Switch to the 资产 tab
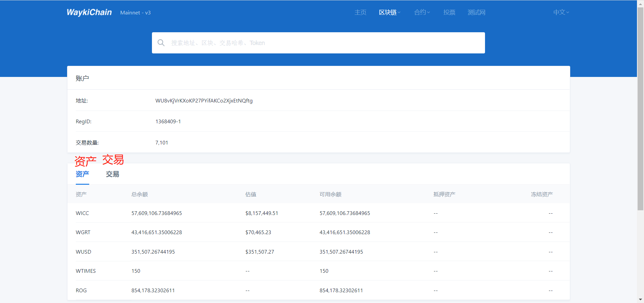644x303 pixels. point(83,174)
